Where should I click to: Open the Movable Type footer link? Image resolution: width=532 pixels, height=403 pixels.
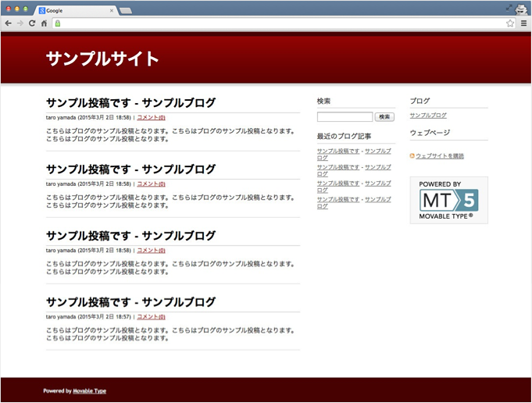(90, 391)
